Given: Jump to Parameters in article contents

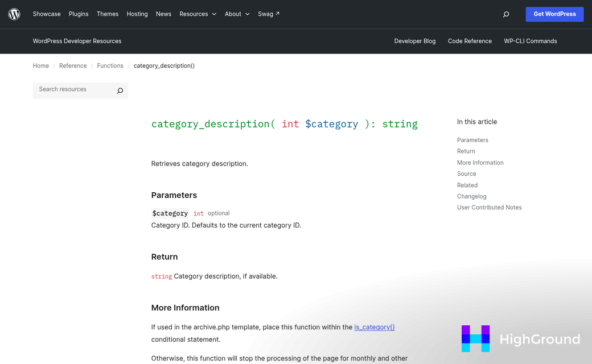Looking at the screenshot, I should pos(472,140).
